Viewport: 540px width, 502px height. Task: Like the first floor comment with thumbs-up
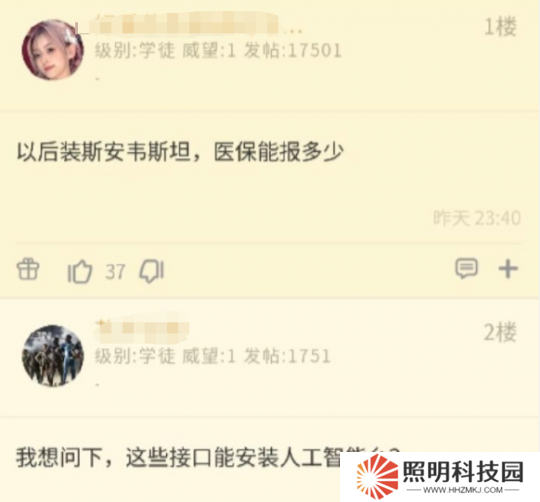click(80, 271)
